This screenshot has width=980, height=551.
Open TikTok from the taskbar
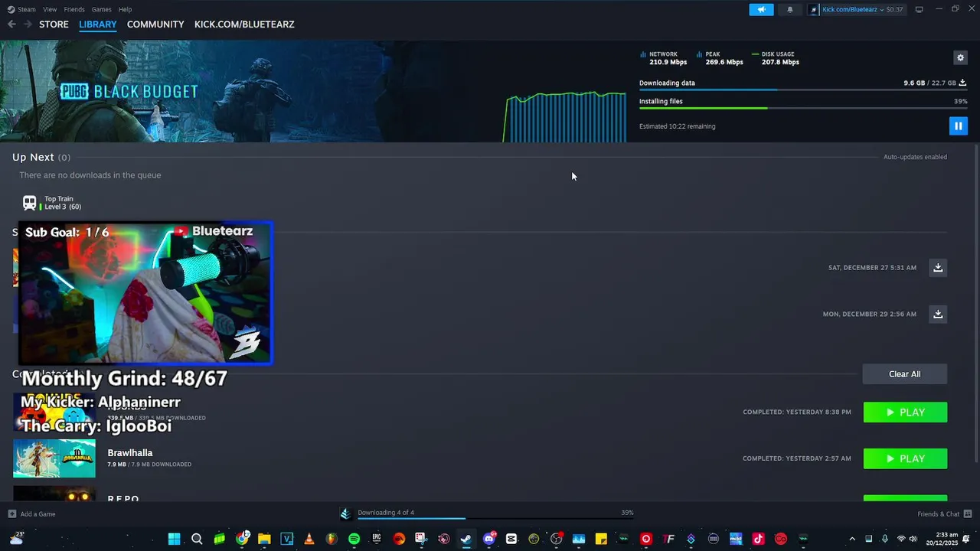tap(758, 539)
